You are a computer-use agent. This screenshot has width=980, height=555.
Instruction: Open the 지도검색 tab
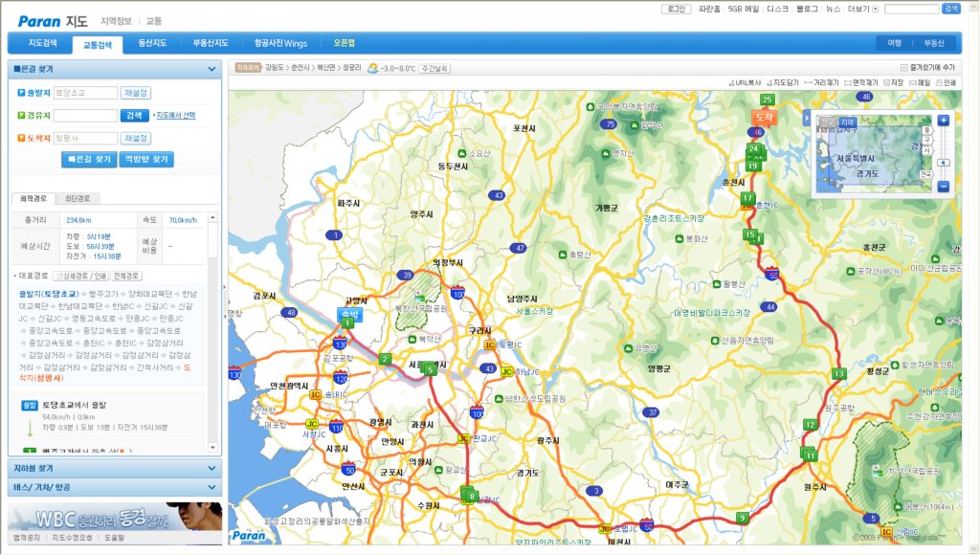click(42, 43)
